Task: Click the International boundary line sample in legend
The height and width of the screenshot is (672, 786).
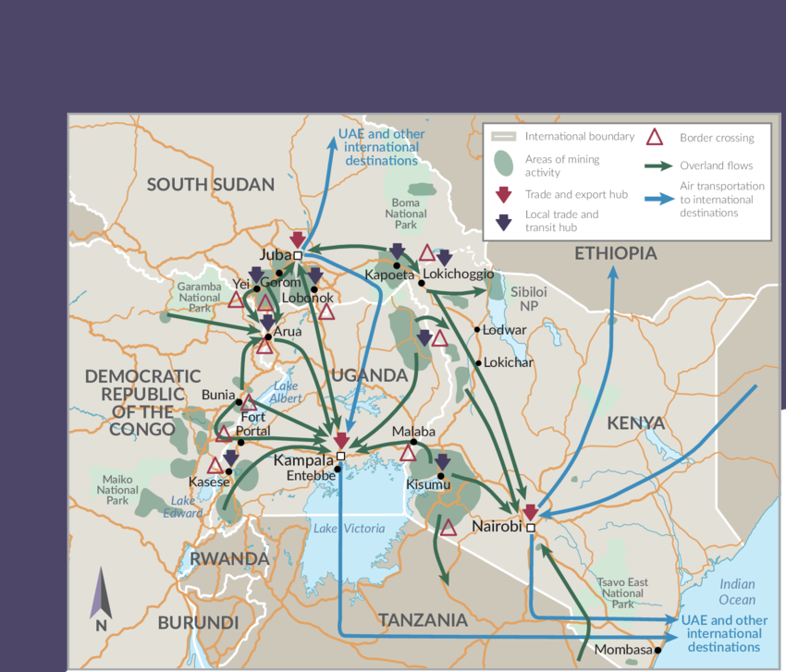Action: [x=503, y=137]
